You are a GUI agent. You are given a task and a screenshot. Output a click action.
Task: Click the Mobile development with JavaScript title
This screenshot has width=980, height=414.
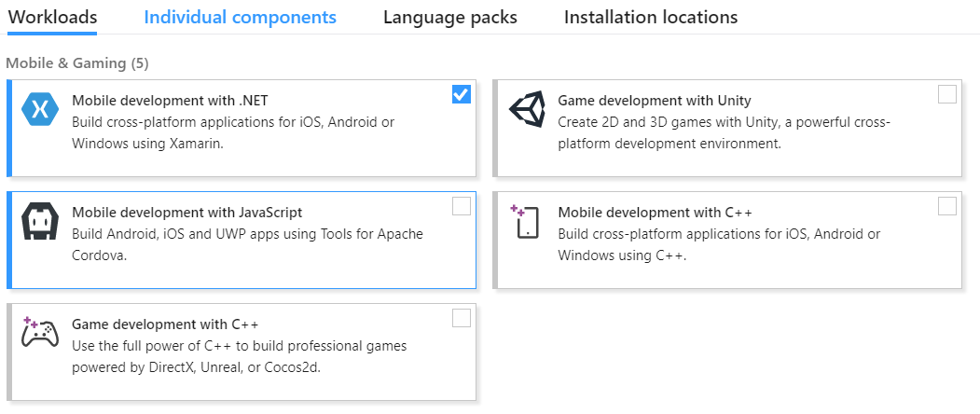click(x=187, y=212)
